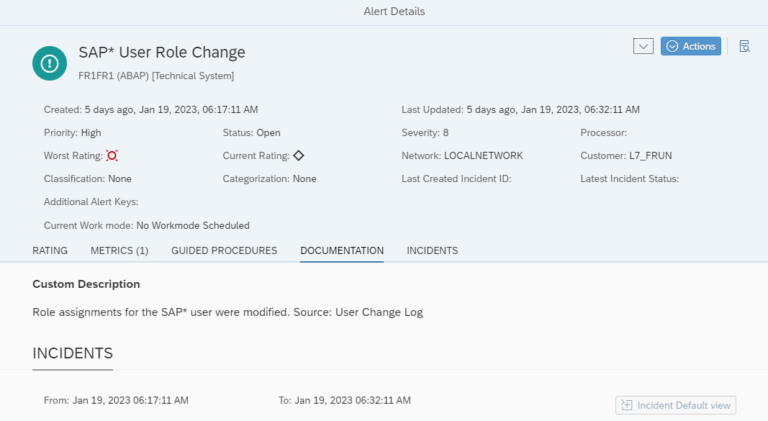Click the Incident Default view button
768x421 pixels.
[676, 405]
